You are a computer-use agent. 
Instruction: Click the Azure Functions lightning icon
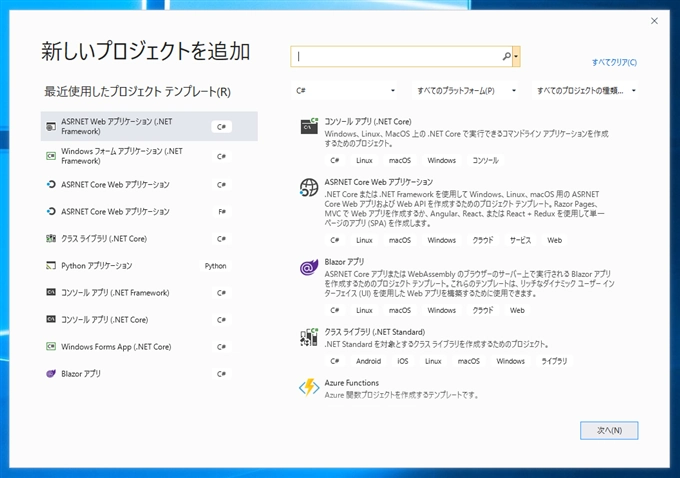click(x=309, y=387)
